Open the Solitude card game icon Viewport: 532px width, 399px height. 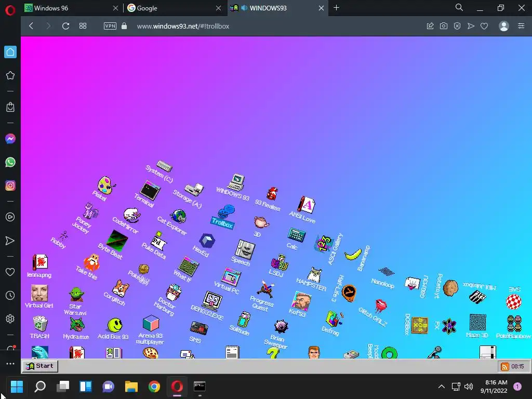click(x=244, y=320)
